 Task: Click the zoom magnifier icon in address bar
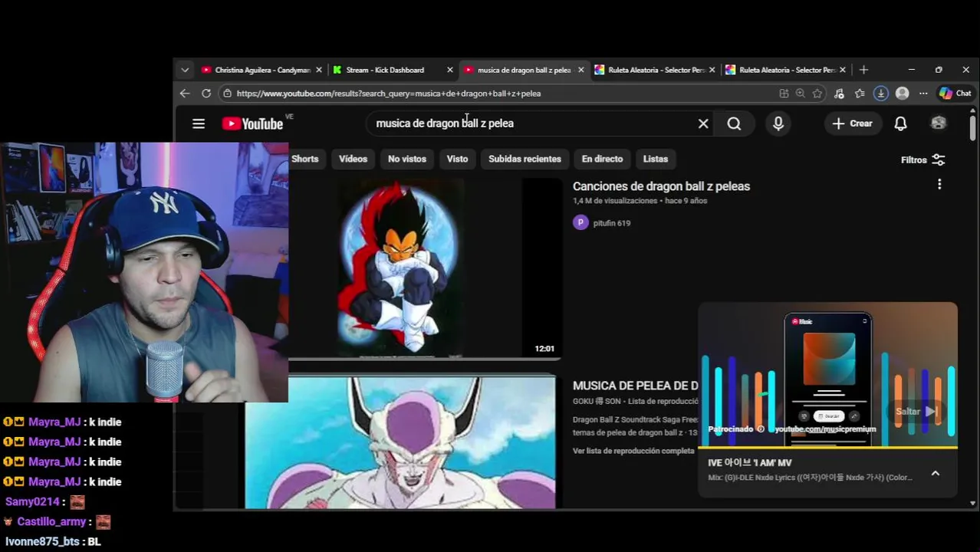click(801, 94)
